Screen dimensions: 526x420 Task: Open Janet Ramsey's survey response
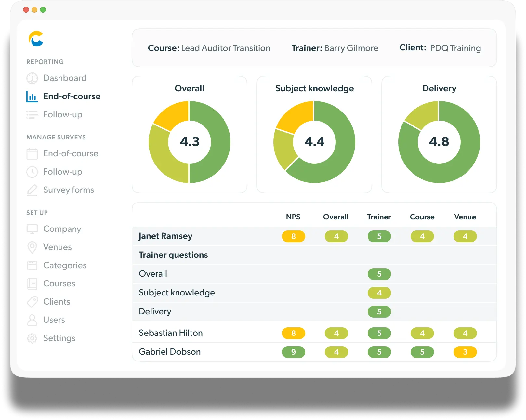[x=165, y=236]
